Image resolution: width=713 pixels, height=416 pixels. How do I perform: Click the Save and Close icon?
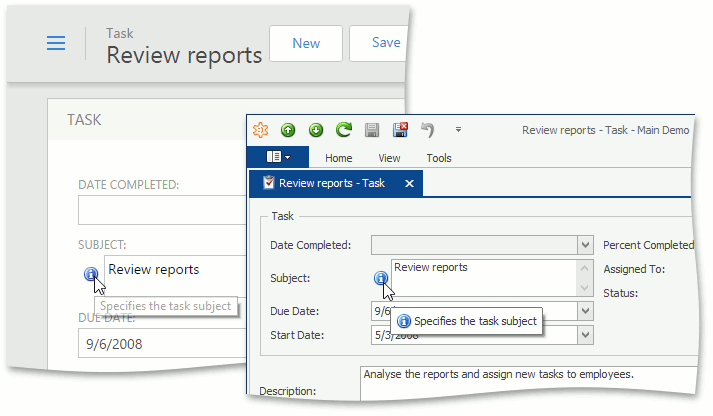tap(400, 130)
